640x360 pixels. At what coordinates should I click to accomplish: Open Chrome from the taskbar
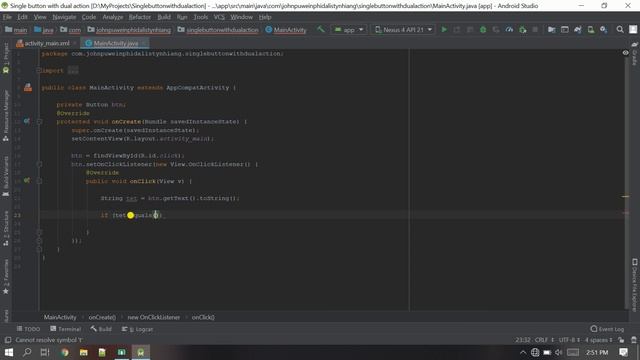64,352
